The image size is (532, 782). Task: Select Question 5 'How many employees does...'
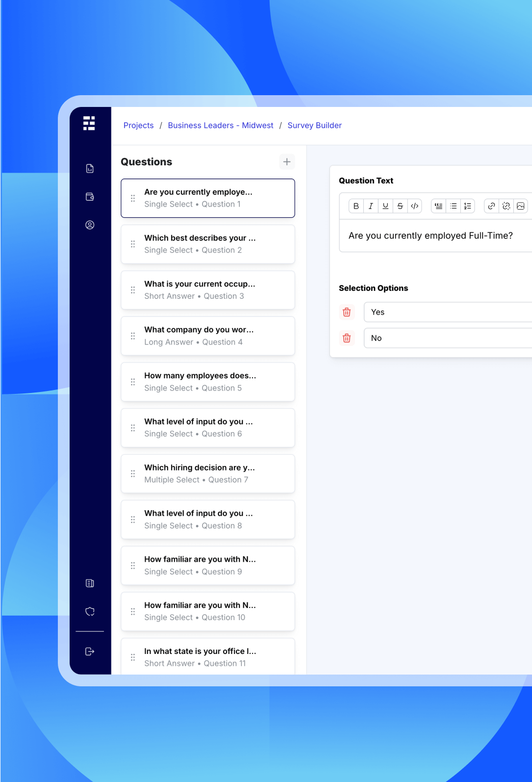208,382
